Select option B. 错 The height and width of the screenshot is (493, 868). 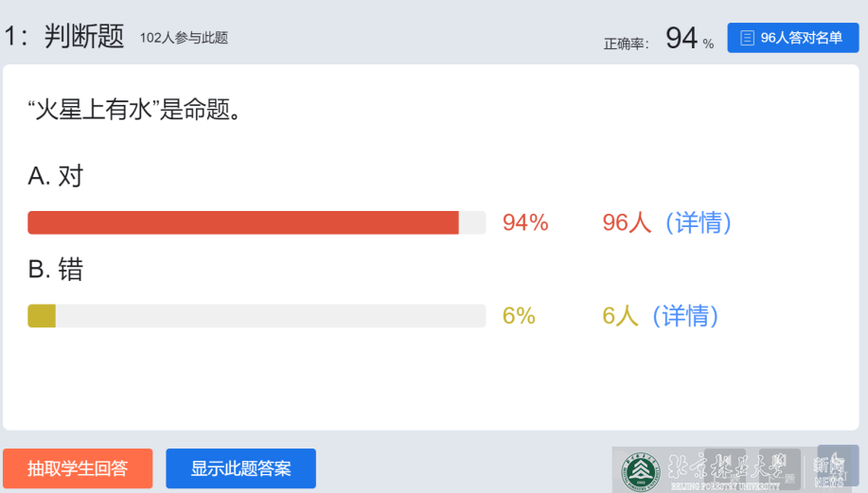(56, 270)
